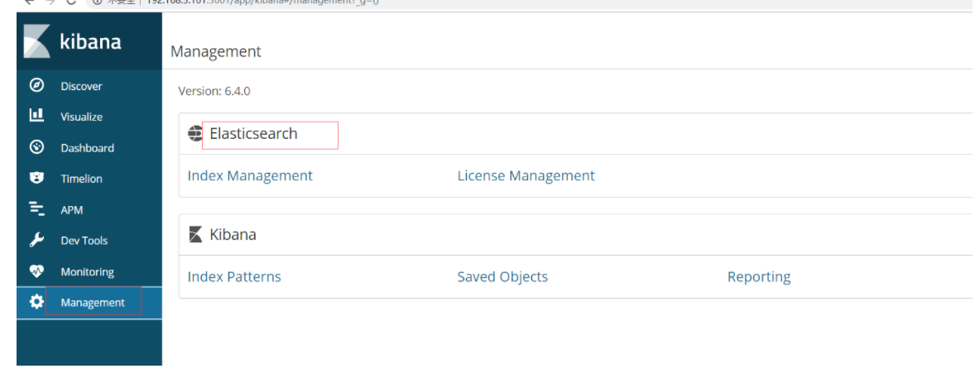Image resolution: width=980 pixels, height=383 pixels.
Task: Click the Timelion mask icon
Action: (37, 178)
